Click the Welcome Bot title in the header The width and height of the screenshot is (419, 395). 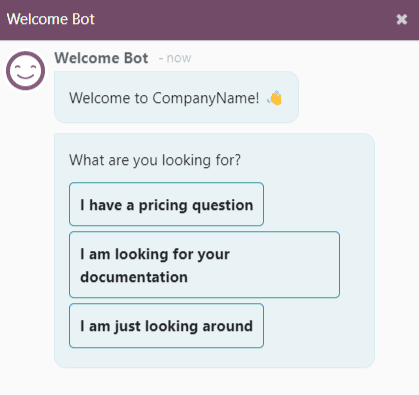(x=51, y=19)
